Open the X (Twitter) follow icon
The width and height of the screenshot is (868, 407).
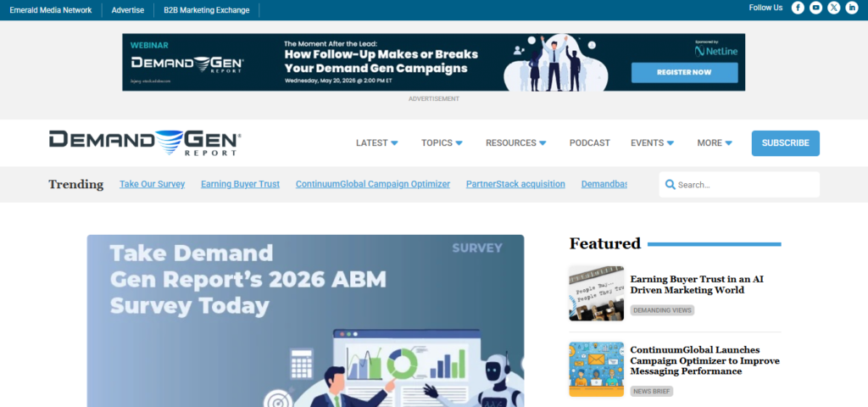tap(834, 8)
